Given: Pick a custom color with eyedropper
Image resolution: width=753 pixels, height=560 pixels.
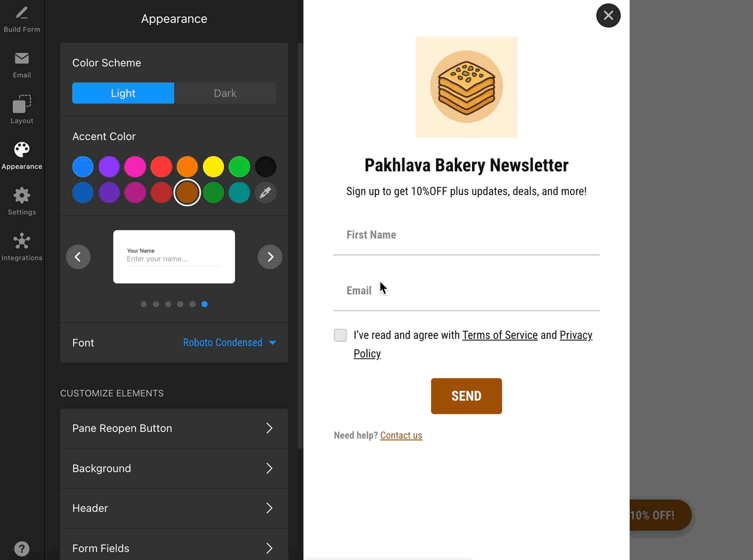Looking at the screenshot, I should (265, 193).
